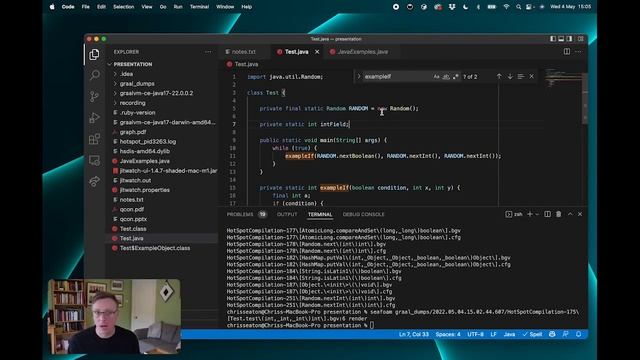Close the bottom panel

pos(580,214)
